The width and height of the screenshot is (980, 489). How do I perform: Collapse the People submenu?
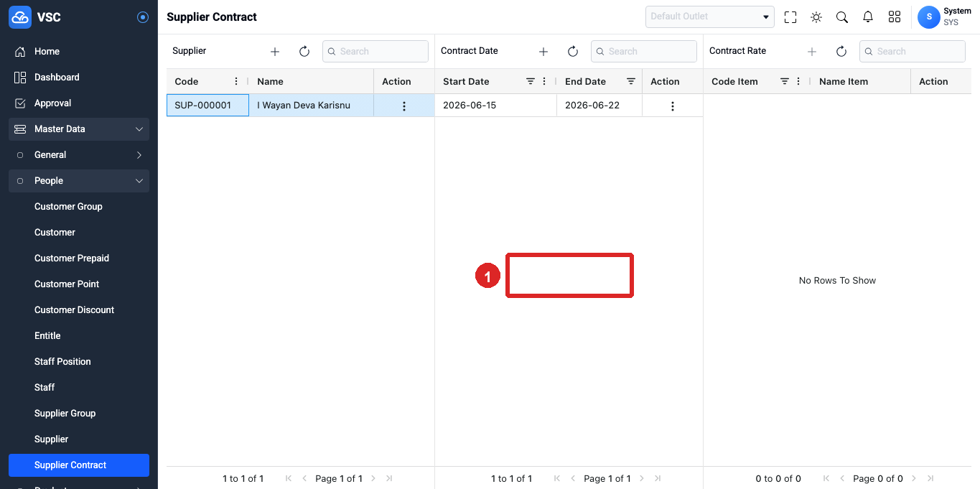pos(79,181)
